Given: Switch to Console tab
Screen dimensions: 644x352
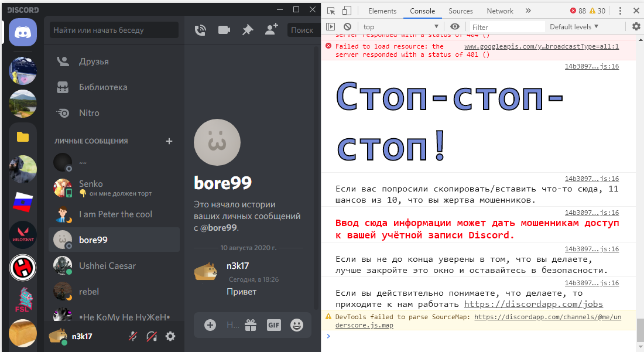Looking at the screenshot, I should (422, 11).
